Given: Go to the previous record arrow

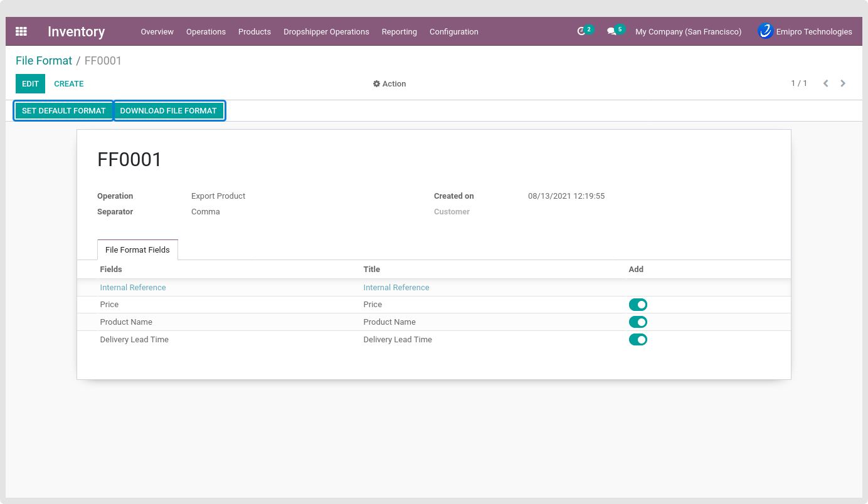Looking at the screenshot, I should [826, 83].
